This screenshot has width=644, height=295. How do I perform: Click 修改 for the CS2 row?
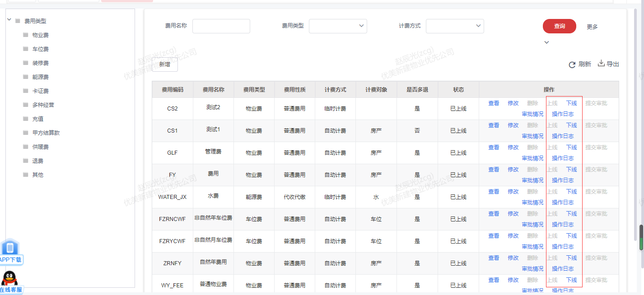point(513,103)
